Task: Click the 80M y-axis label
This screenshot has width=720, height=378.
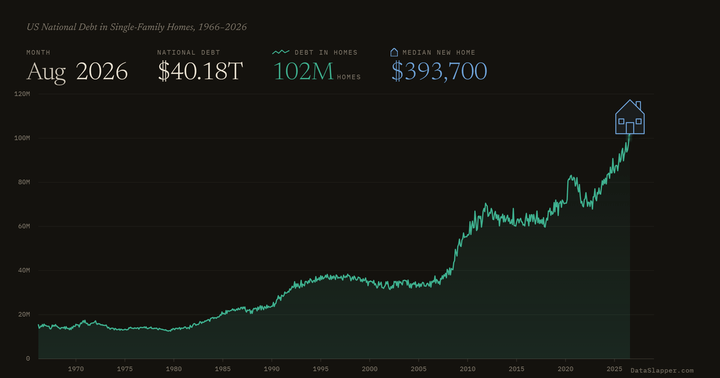Action: pos(24,182)
